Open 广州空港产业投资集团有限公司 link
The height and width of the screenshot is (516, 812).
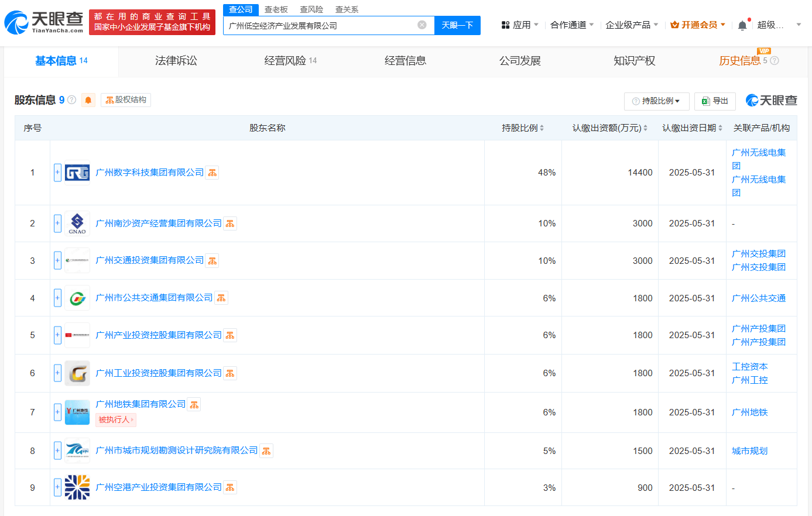click(159, 487)
